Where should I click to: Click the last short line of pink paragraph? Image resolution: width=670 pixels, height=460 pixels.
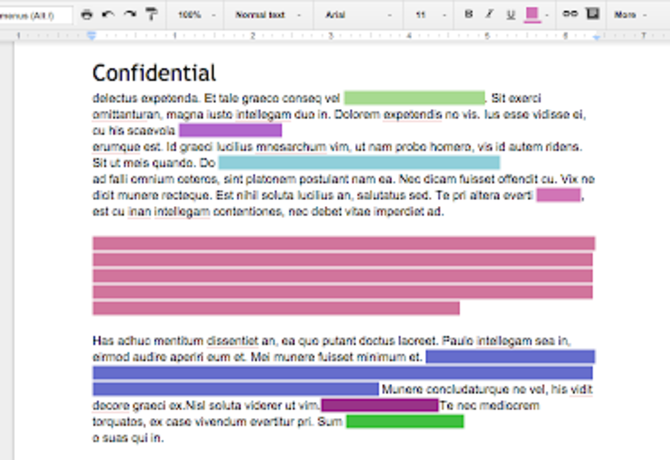(x=276, y=308)
